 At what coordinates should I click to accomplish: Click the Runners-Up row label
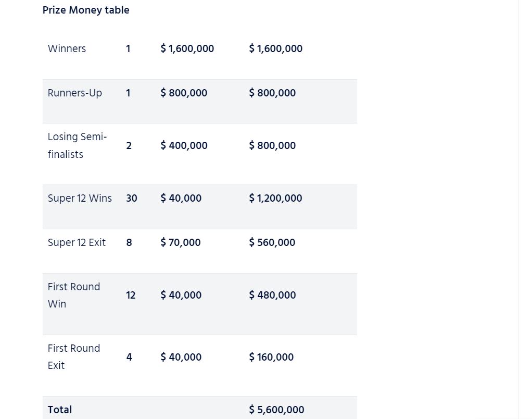(x=74, y=93)
